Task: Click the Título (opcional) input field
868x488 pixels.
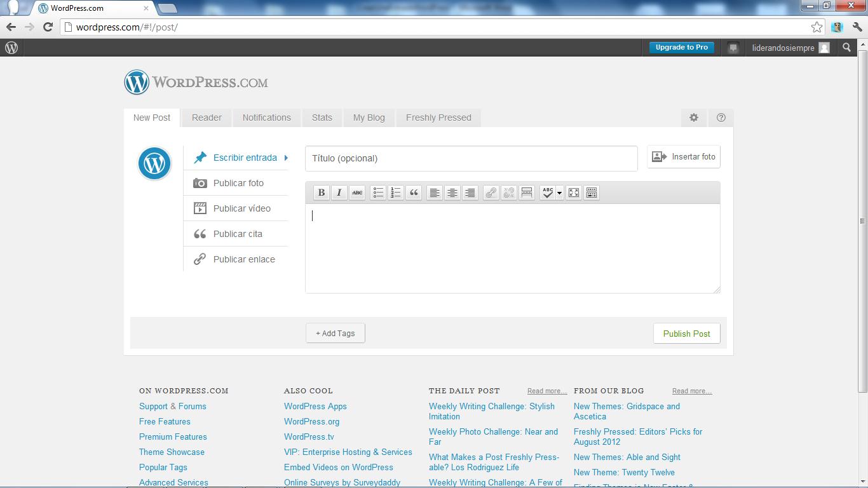Action: click(x=471, y=158)
